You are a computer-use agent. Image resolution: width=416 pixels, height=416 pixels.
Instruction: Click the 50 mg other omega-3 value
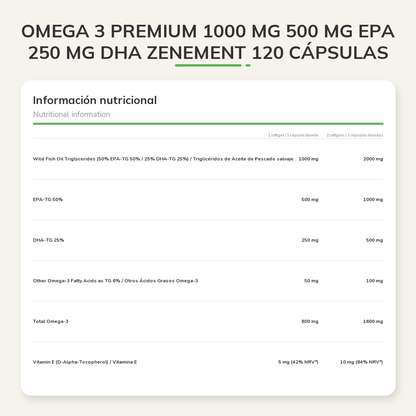tap(311, 281)
